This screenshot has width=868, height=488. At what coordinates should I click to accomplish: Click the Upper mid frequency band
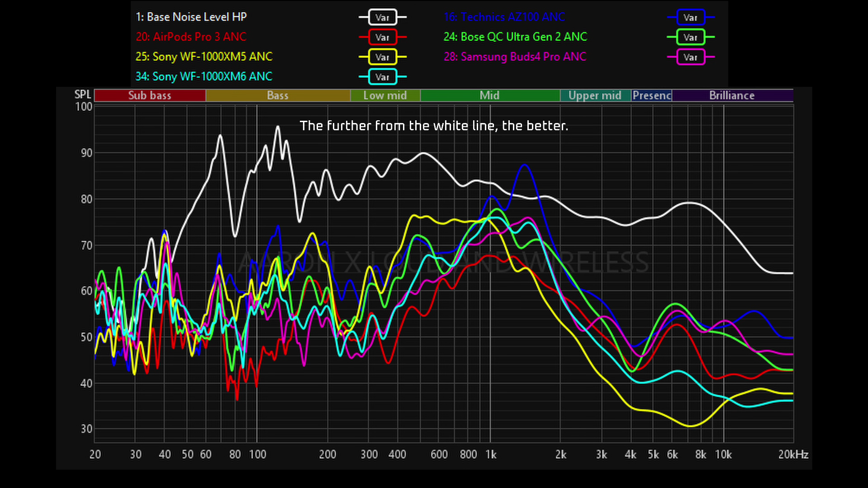tap(595, 95)
